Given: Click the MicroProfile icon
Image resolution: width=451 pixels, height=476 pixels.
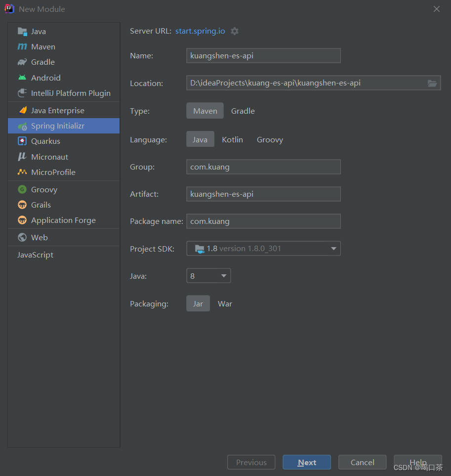Looking at the screenshot, I should 22,172.
